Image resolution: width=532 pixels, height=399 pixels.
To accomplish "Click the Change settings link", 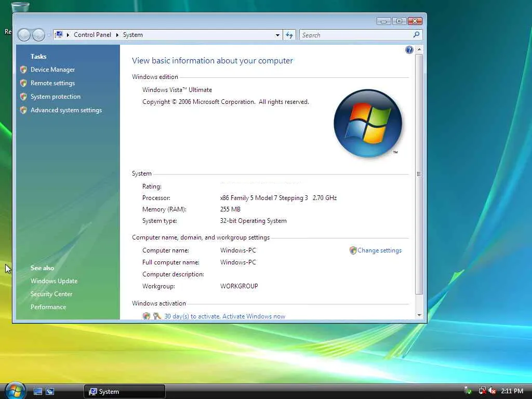I will point(379,250).
